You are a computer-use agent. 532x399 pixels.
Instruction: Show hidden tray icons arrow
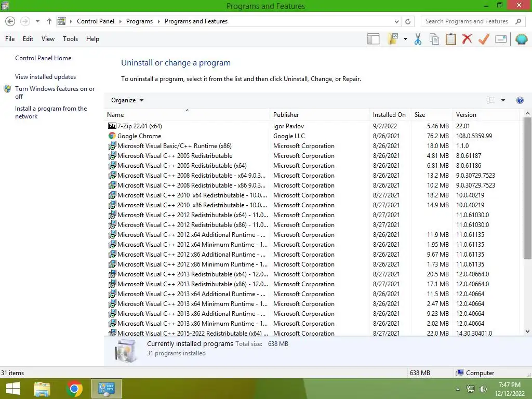458,389
